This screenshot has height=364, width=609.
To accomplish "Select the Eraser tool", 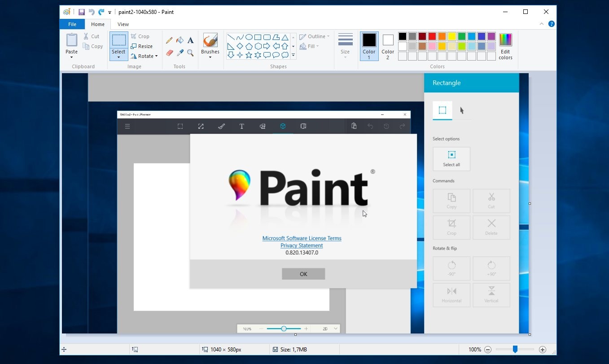I will coord(169,53).
